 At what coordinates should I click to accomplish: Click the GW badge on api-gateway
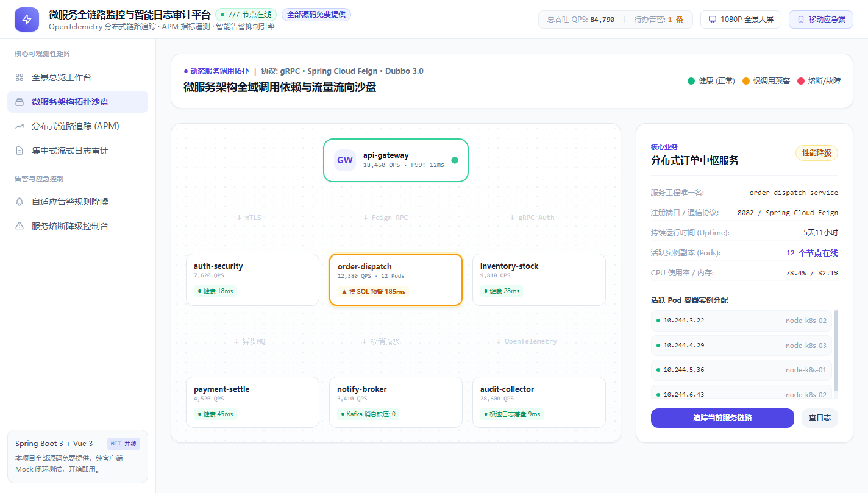point(345,160)
